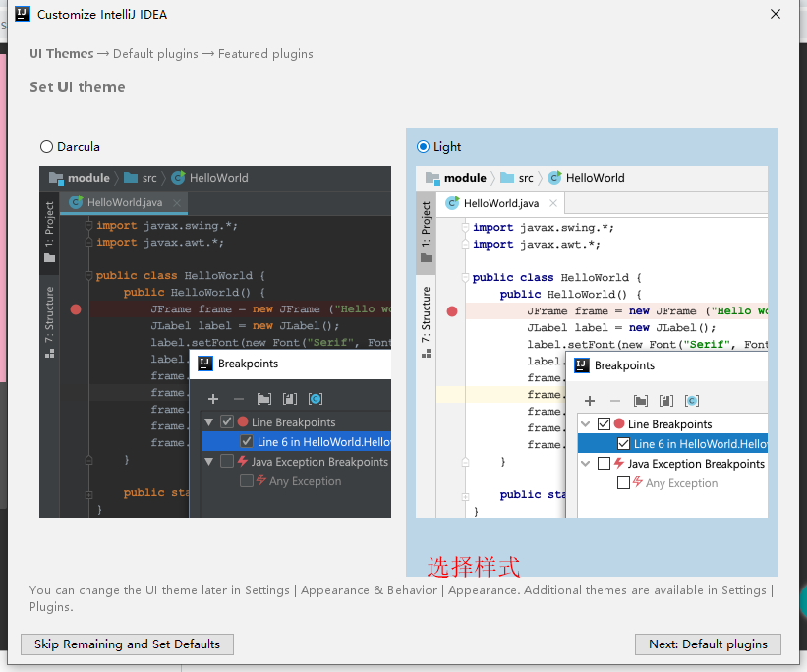This screenshot has height=672, width=807.
Task: Click HelloWorld class icon in Light breadcrumb
Action: (x=554, y=178)
